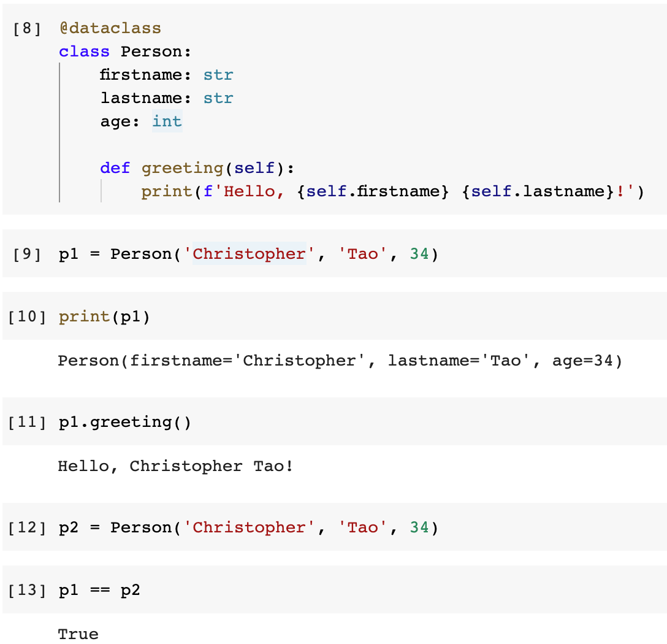Viewport: 667px width, 644px height.
Task: Click the [9] execution counter
Action: (27, 254)
